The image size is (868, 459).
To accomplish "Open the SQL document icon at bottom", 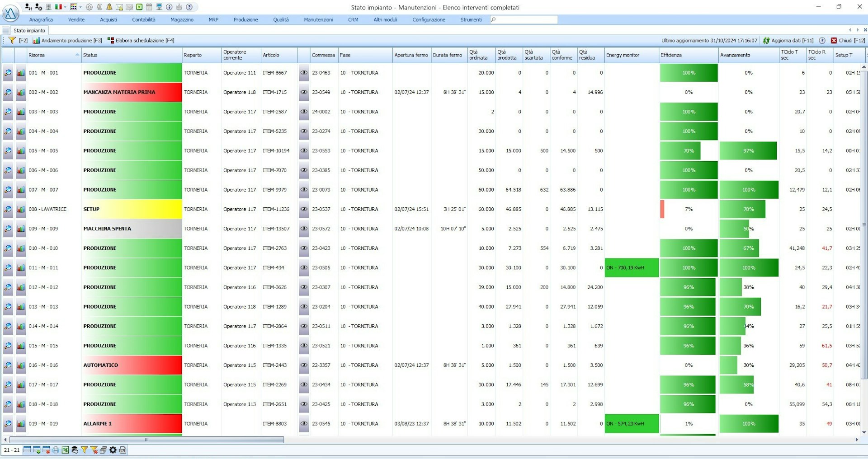I will [123, 450].
